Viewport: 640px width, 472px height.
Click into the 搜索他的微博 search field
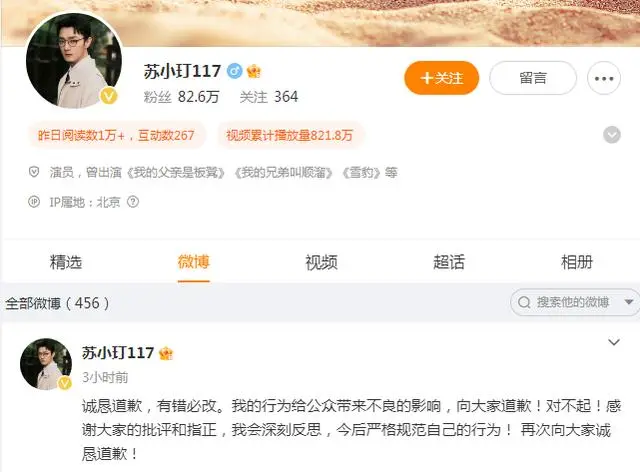(573, 302)
